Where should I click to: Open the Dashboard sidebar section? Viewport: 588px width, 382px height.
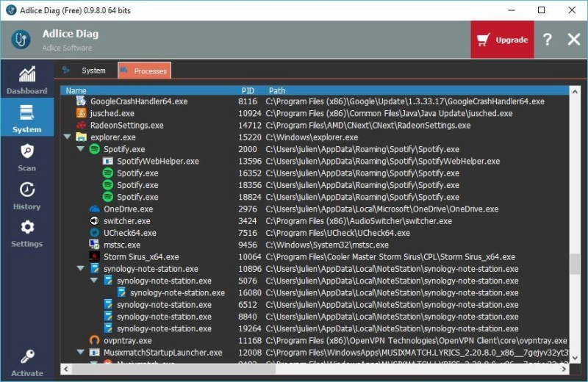point(27,80)
